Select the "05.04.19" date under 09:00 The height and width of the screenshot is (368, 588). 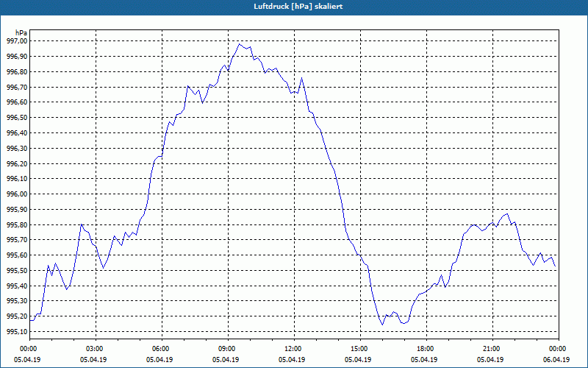pyautogui.click(x=226, y=360)
